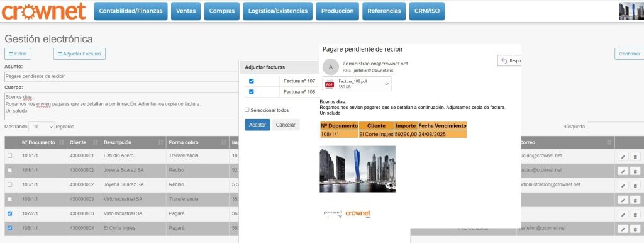Click the crownet logo
Viewport: 644px width, 243px height.
coord(43,11)
